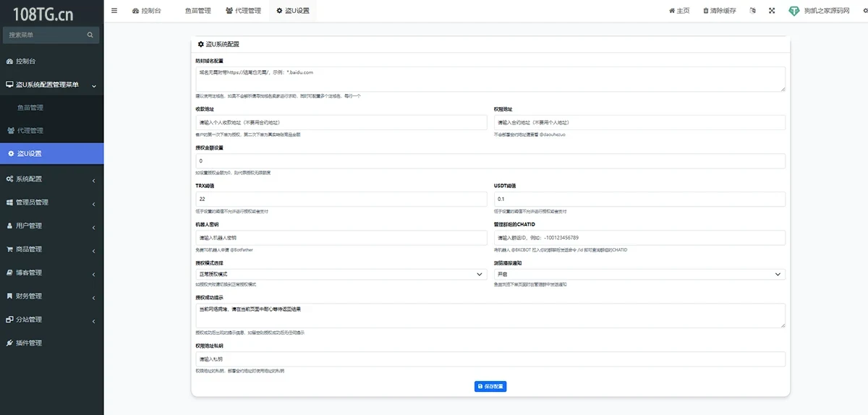Screen dimensions: 868x415
Task: Switch to the 控制台 tab
Action: pos(147,11)
